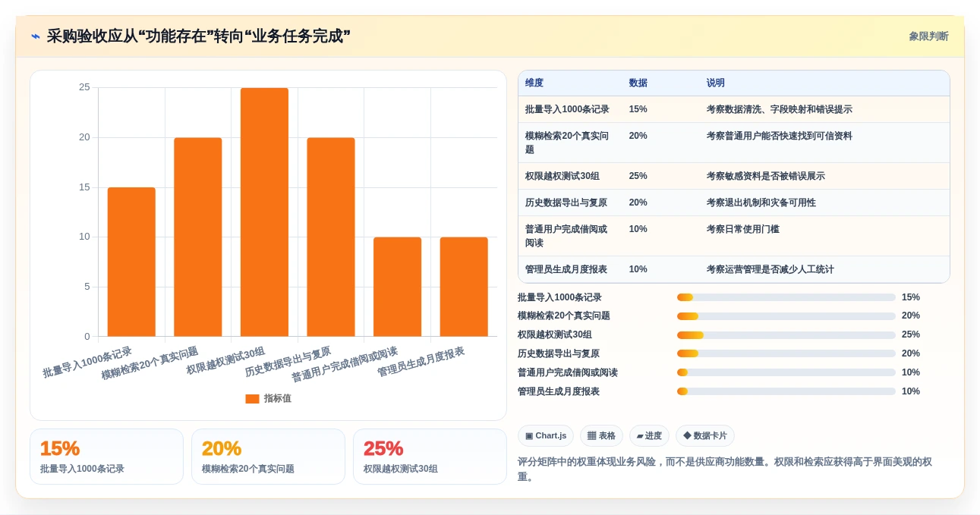Click the 维度 column header
The width and height of the screenshot is (980, 515).
[534, 83]
